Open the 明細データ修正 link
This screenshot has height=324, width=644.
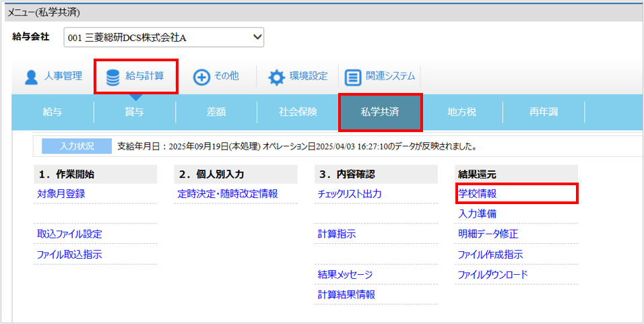click(x=488, y=234)
